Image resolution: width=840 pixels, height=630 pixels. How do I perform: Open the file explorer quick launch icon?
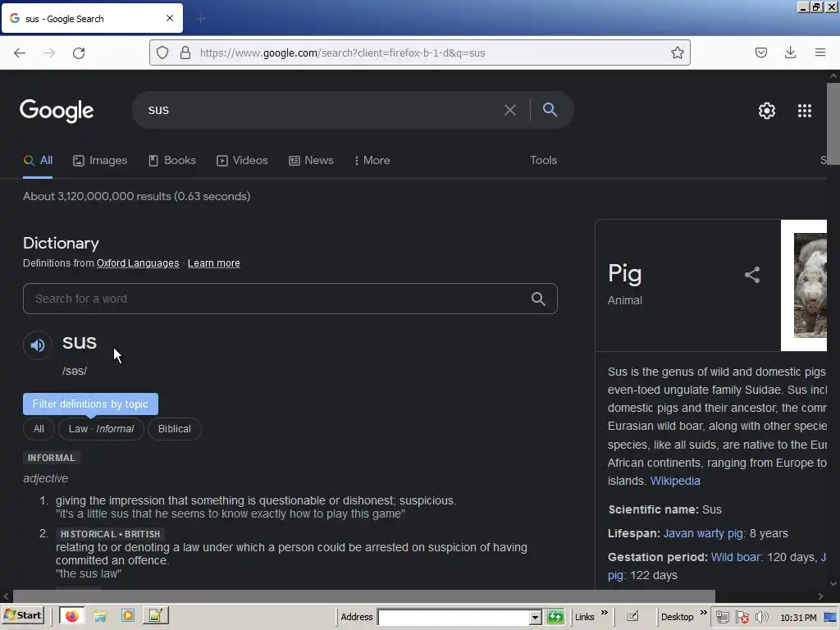[100, 616]
